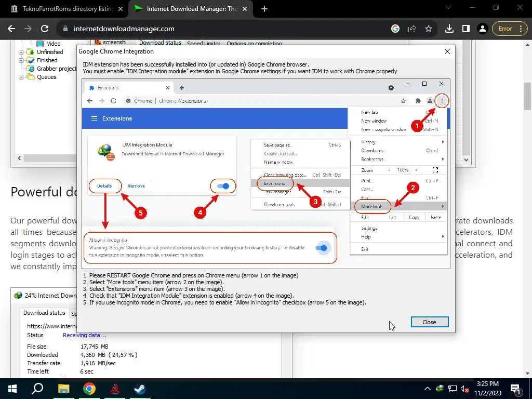Expand the Finished tree node
This screenshot has width=532, height=399.
pos(21,60)
